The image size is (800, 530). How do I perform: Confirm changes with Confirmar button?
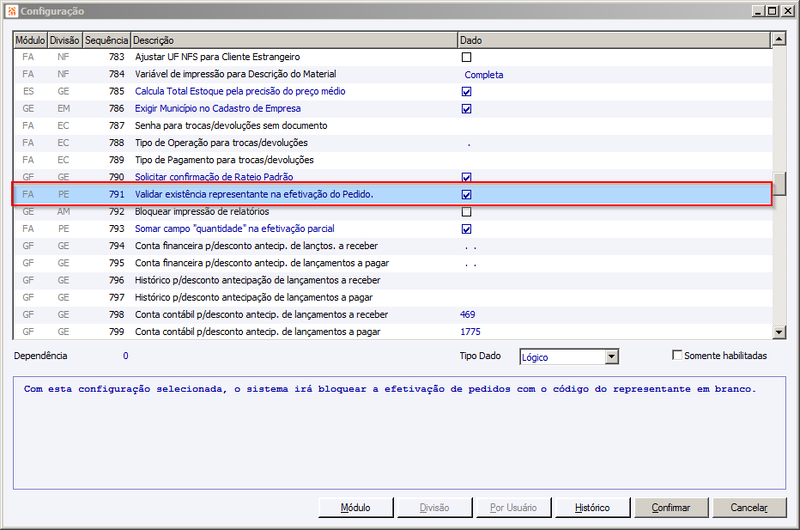[671, 508]
